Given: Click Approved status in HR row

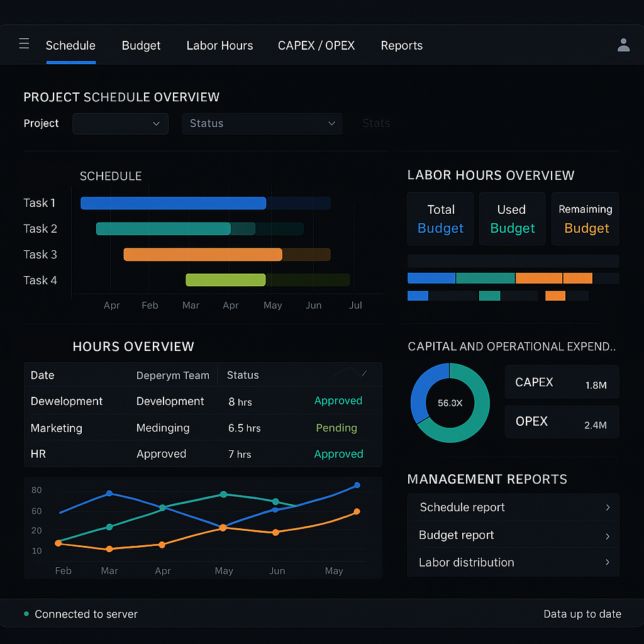Looking at the screenshot, I should (x=338, y=454).
